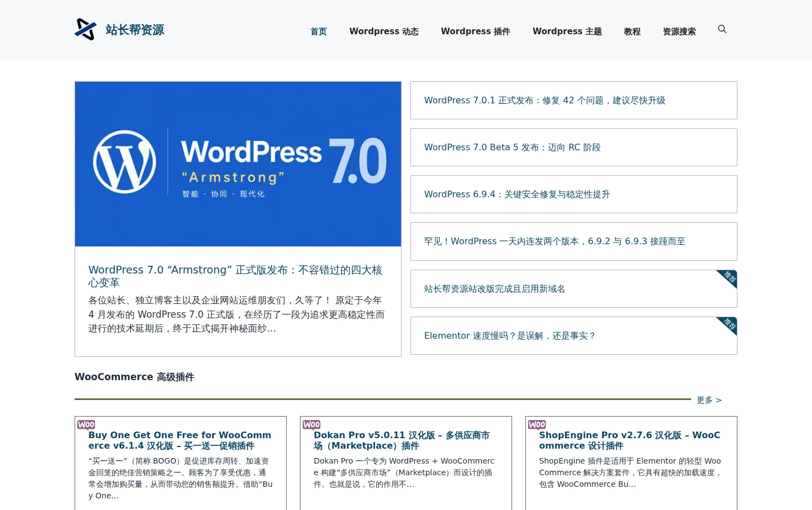Click Dokan Pro description starting "Dokan Pro 一个专为"
812x510 pixels.
[404, 472]
